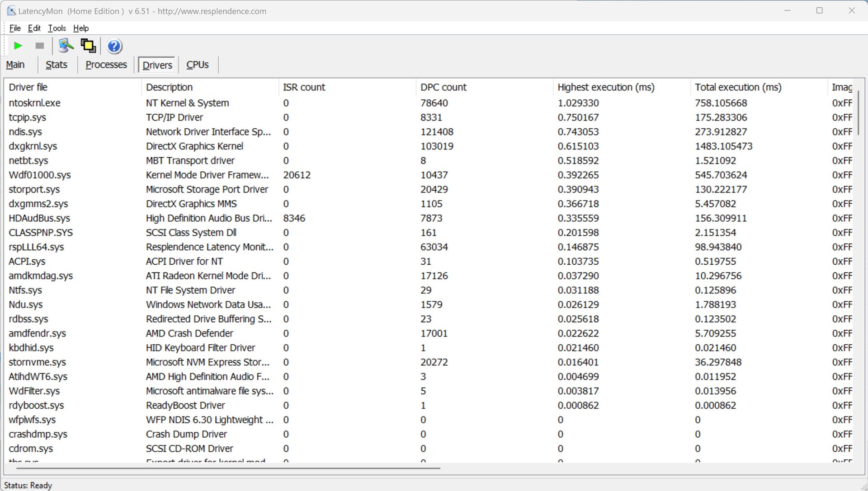Open the Tools menu
This screenshot has width=868, height=491.
point(57,28)
